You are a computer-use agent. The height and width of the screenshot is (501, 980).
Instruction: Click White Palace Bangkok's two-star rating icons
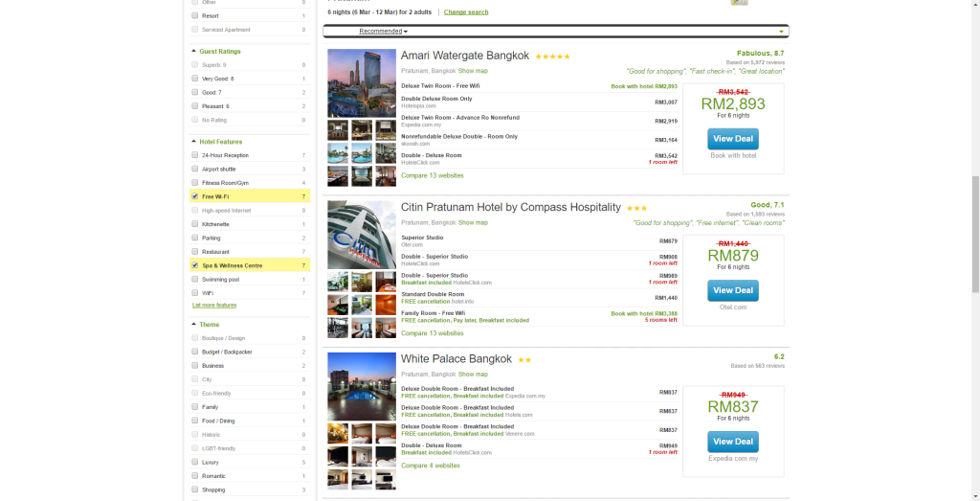click(x=525, y=360)
